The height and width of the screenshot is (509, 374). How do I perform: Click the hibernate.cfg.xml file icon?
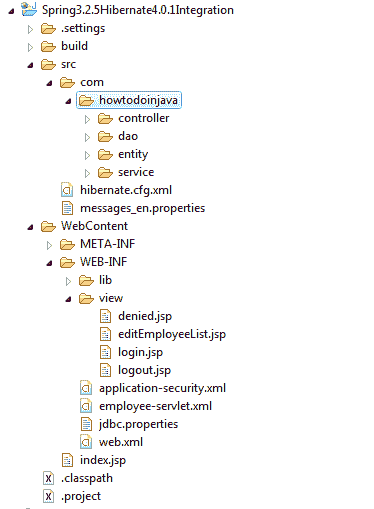67,190
